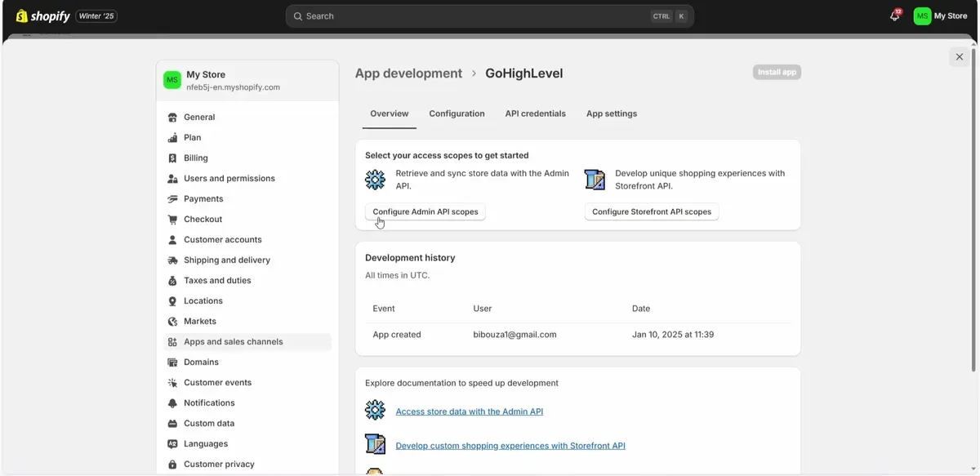Click the Taxes and duties icon
980x476 pixels.
click(x=172, y=280)
